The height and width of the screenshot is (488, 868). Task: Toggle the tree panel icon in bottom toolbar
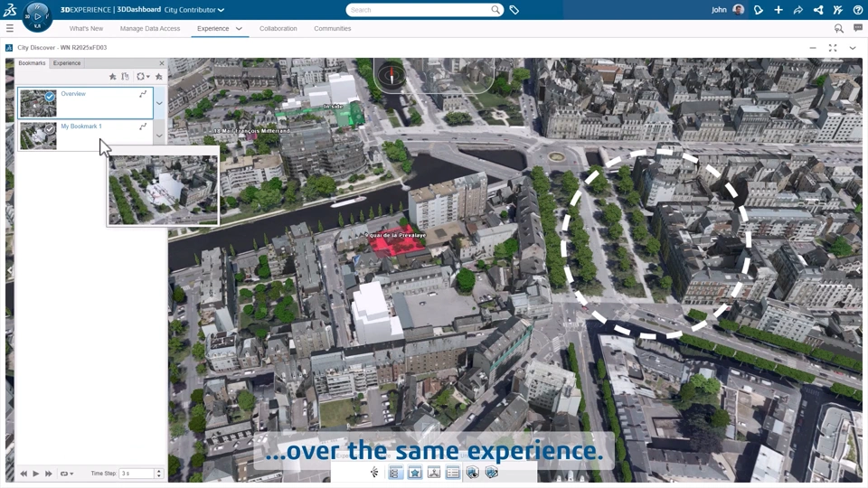pyautogui.click(x=395, y=473)
